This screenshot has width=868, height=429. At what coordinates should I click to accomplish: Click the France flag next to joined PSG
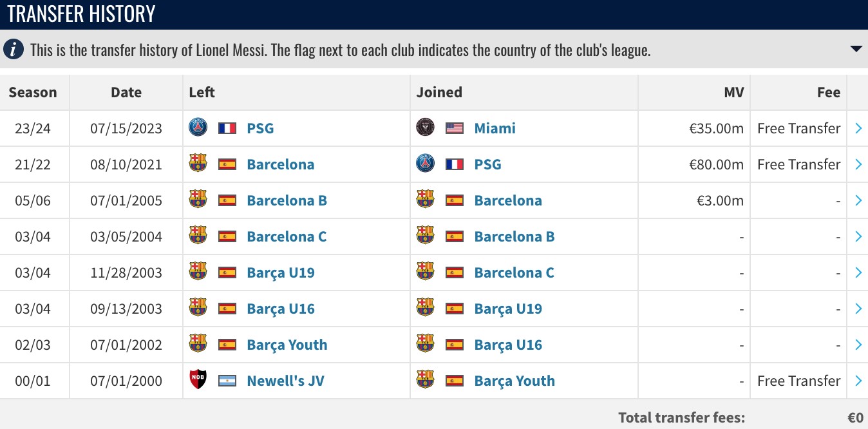pos(455,164)
